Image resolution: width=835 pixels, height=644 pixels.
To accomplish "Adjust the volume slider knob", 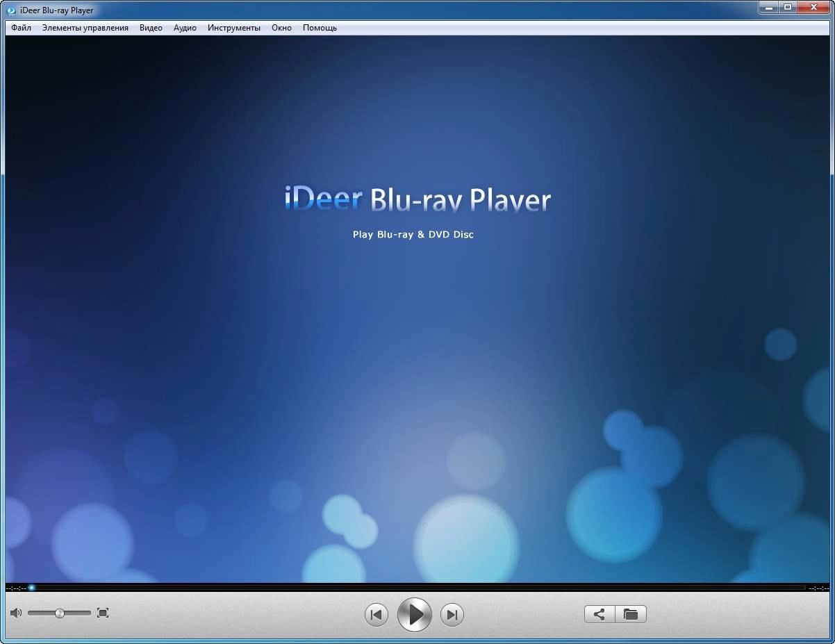I will click(60, 613).
